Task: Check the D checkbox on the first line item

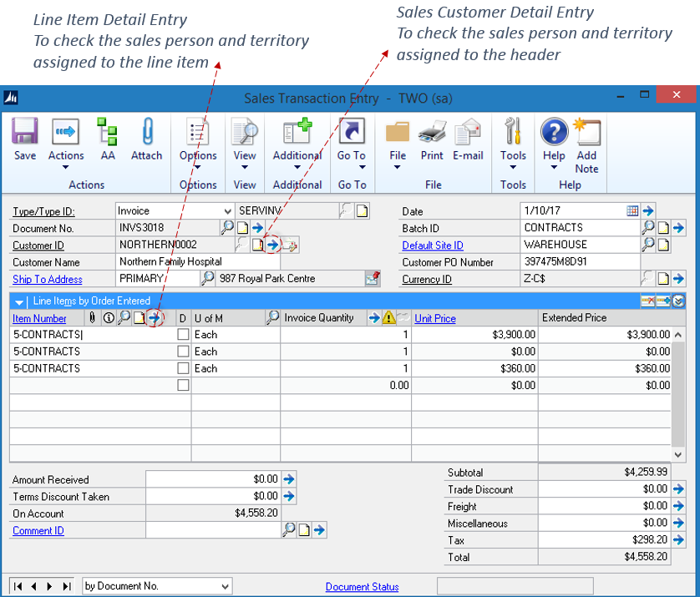Action: click(x=181, y=334)
